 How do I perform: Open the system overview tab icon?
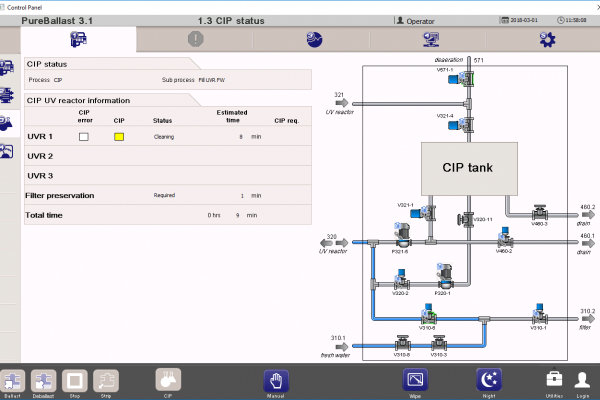78,39
